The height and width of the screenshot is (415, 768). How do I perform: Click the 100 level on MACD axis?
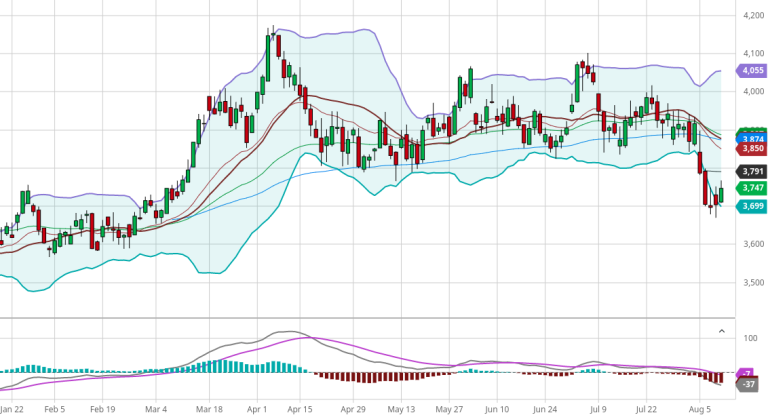click(x=749, y=339)
